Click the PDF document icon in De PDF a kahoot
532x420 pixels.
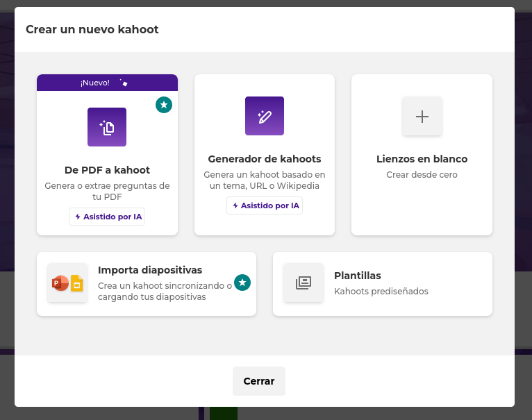pos(107,127)
